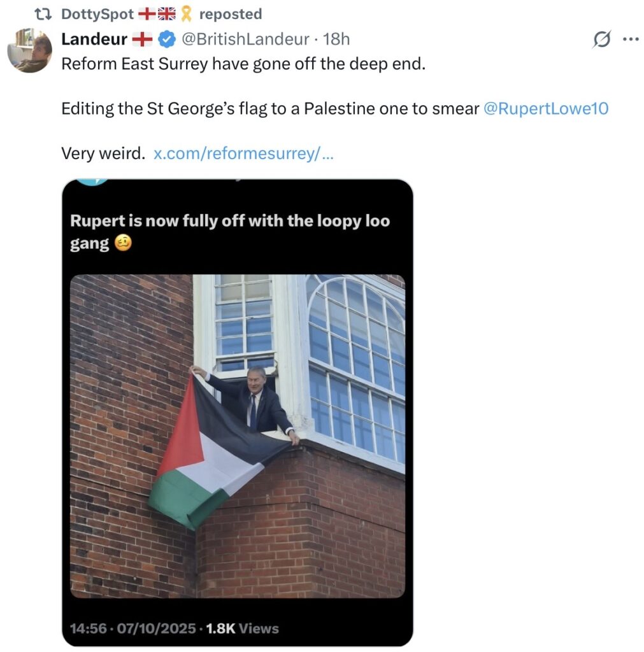Follow the x.com/reformesurrey link
The width and height of the screenshot is (644, 652).
(x=243, y=153)
